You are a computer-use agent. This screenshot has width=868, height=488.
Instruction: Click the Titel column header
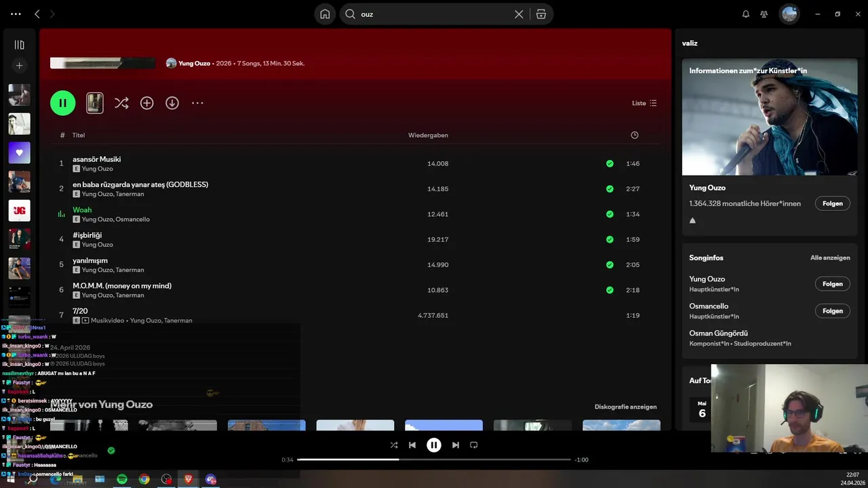tap(79, 135)
